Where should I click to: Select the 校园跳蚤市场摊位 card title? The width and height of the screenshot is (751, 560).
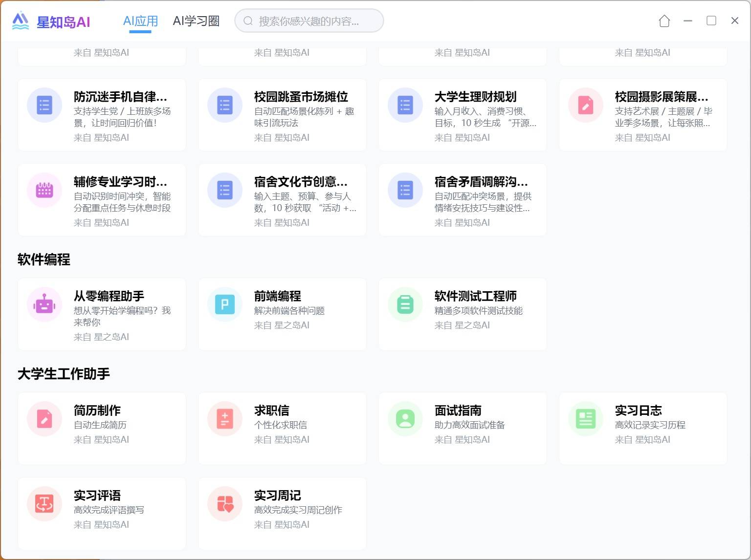click(x=301, y=97)
